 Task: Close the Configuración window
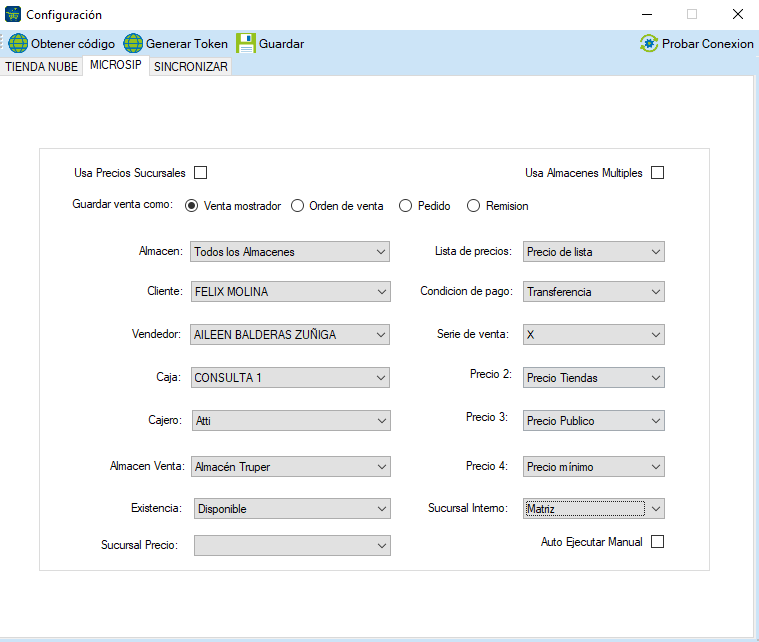(738, 15)
